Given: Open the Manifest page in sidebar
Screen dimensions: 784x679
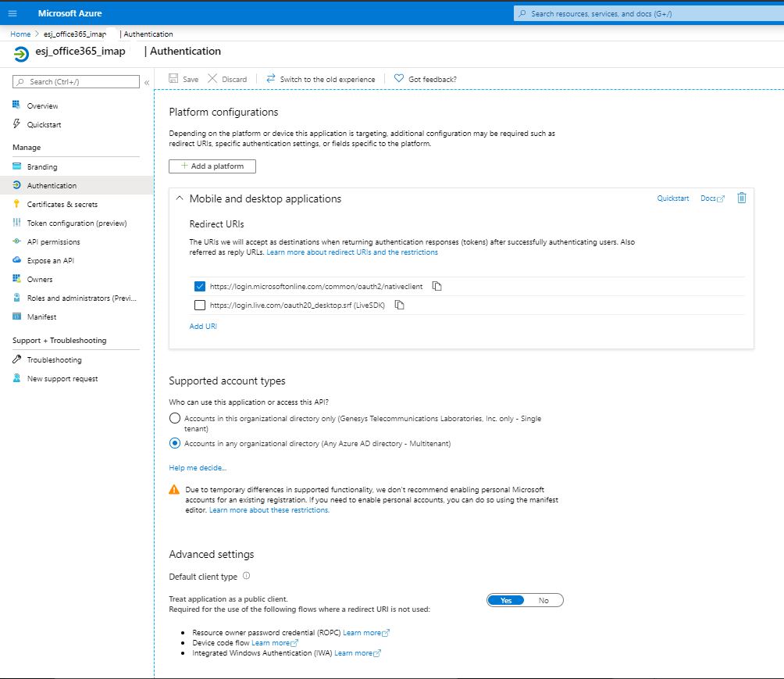Looking at the screenshot, I should pyautogui.click(x=41, y=317).
